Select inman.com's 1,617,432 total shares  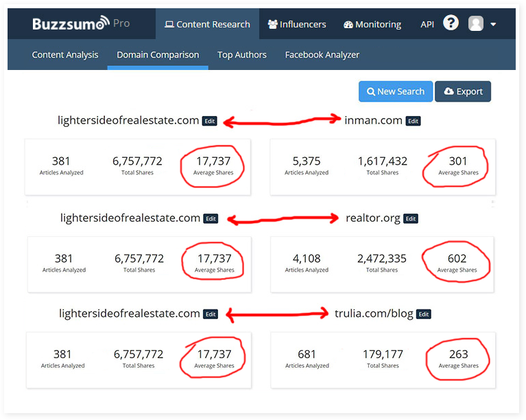point(383,161)
